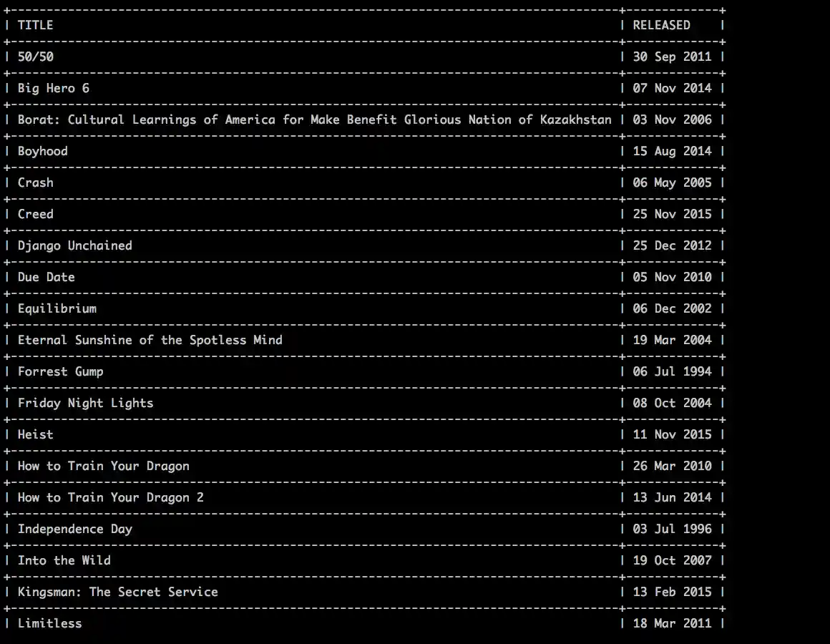Select the title 'Boyhood'
This screenshot has height=644, width=830.
tap(43, 152)
